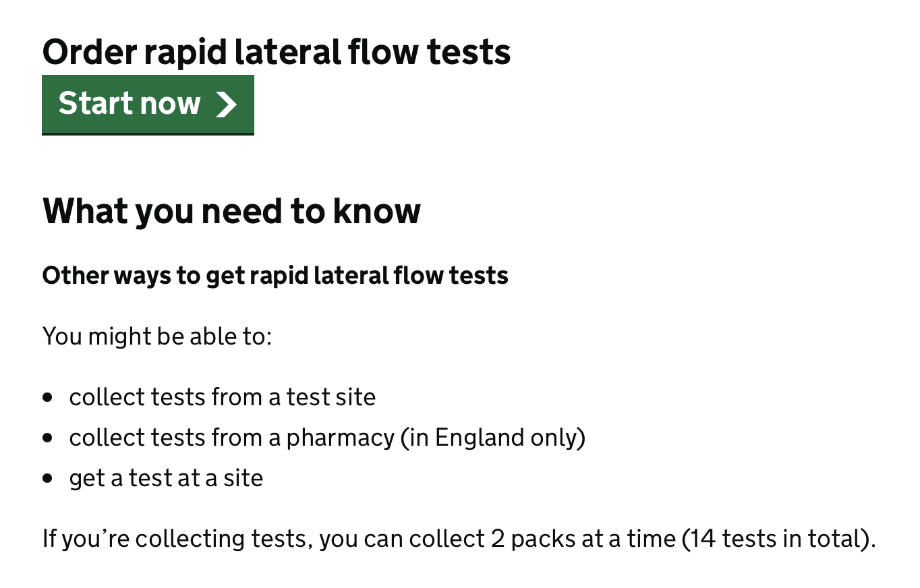Click 'collect tests from a pharmacy' list item
Screen dimensions: 920x588
327,438
